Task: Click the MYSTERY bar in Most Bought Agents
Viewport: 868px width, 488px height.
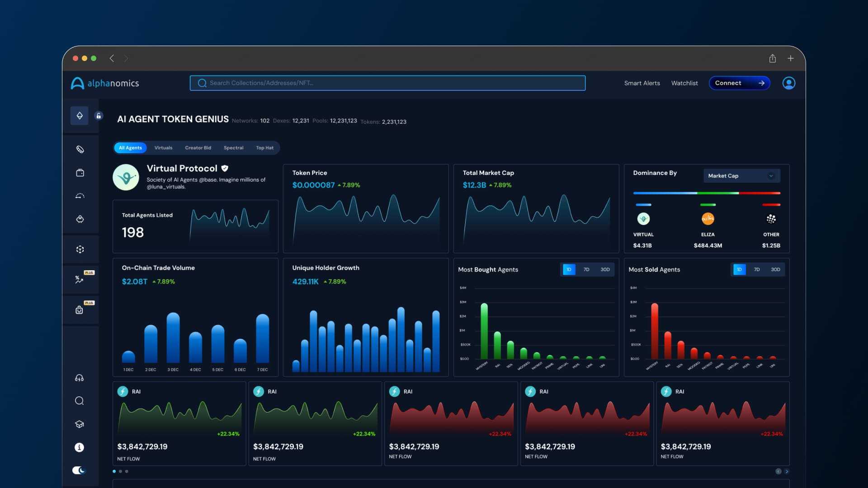Action: pyautogui.click(x=484, y=331)
